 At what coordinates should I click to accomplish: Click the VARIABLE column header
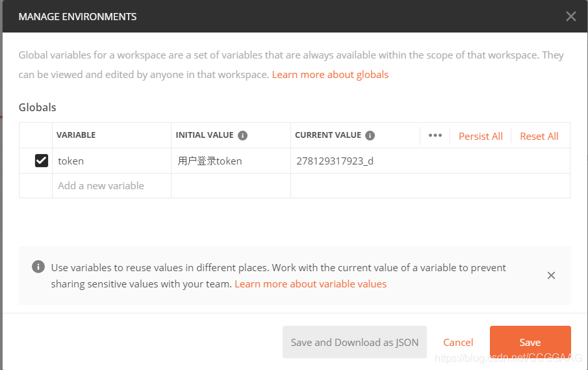76,135
